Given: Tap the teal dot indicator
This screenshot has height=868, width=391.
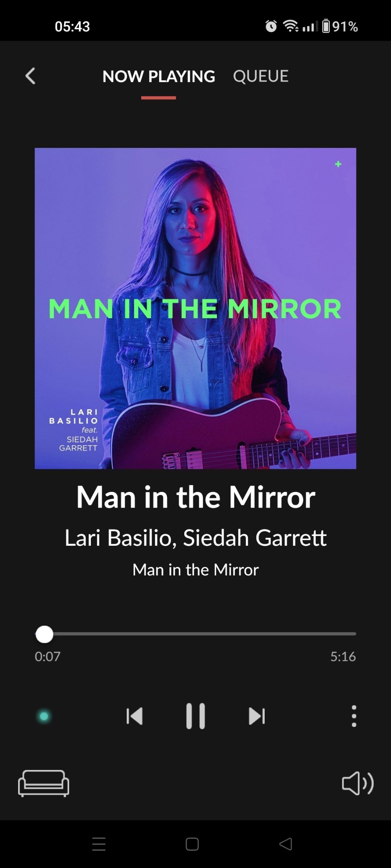Looking at the screenshot, I should pyautogui.click(x=44, y=717).
